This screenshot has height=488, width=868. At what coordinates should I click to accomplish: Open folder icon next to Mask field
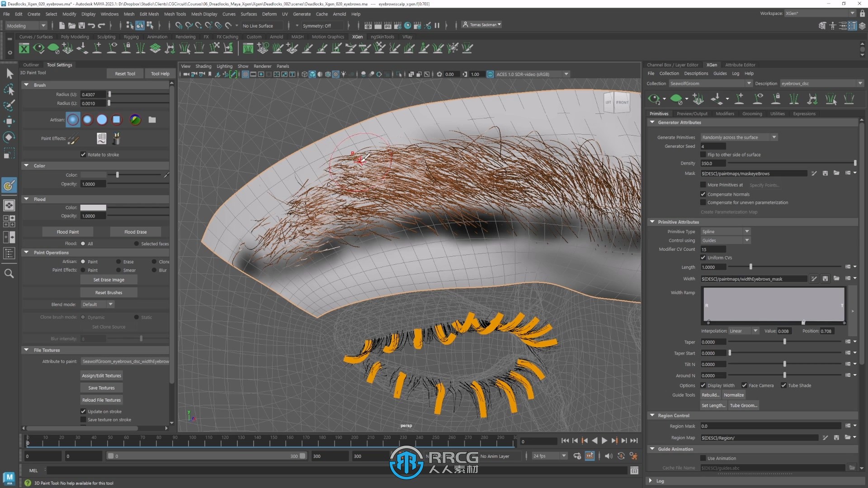pos(836,174)
